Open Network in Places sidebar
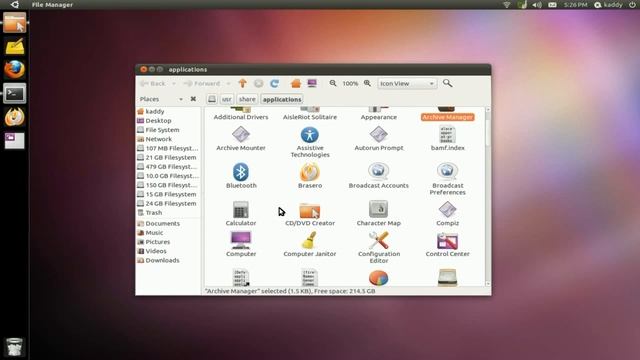 coord(168,139)
